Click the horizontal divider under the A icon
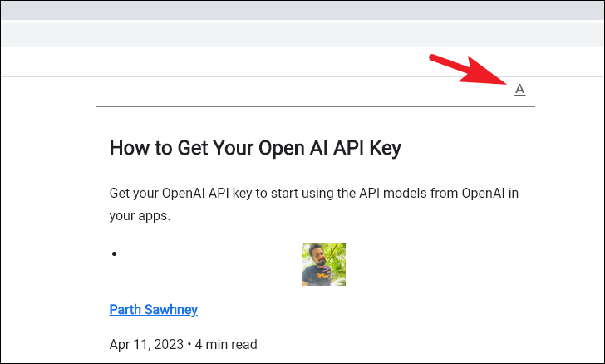The image size is (605, 364). (315, 106)
